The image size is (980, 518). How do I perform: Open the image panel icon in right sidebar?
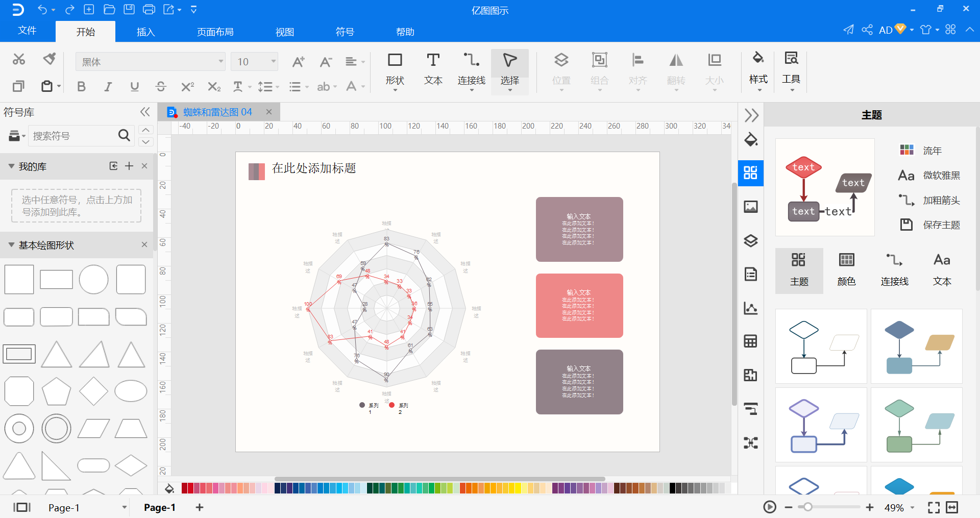pyautogui.click(x=751, y=207)
